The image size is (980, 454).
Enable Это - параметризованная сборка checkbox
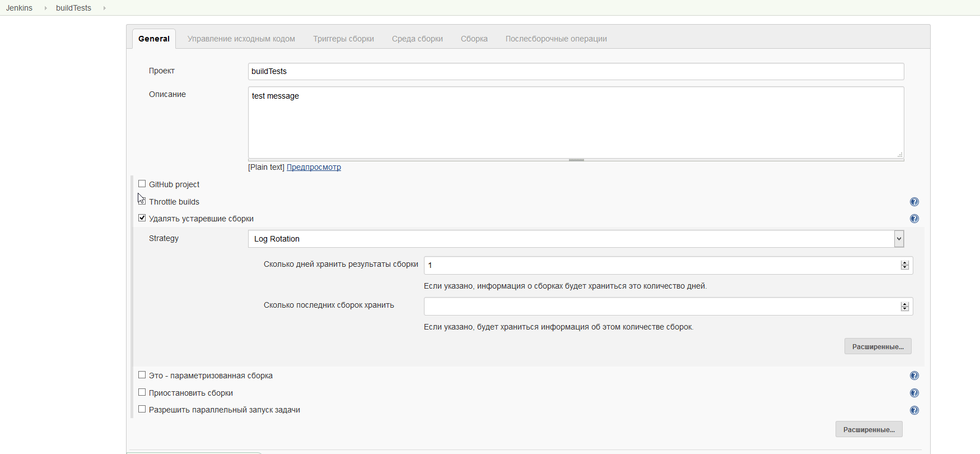pyautogui.click(x=142, y=375)
